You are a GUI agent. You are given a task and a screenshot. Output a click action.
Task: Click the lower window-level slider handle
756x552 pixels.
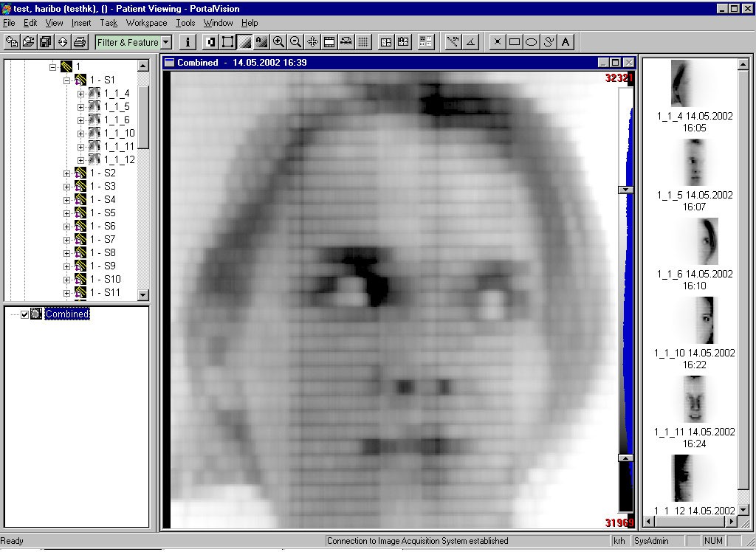[x=625, y=458]
